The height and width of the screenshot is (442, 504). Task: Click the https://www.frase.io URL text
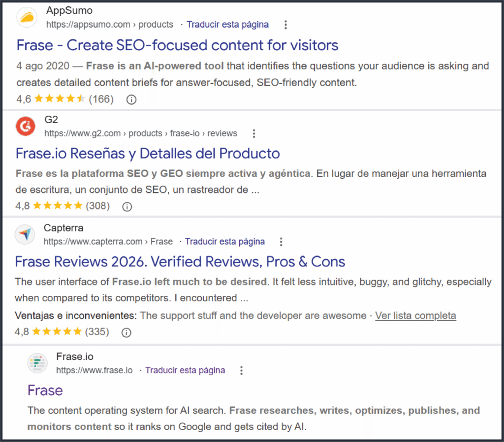click(x=94, y=370)
